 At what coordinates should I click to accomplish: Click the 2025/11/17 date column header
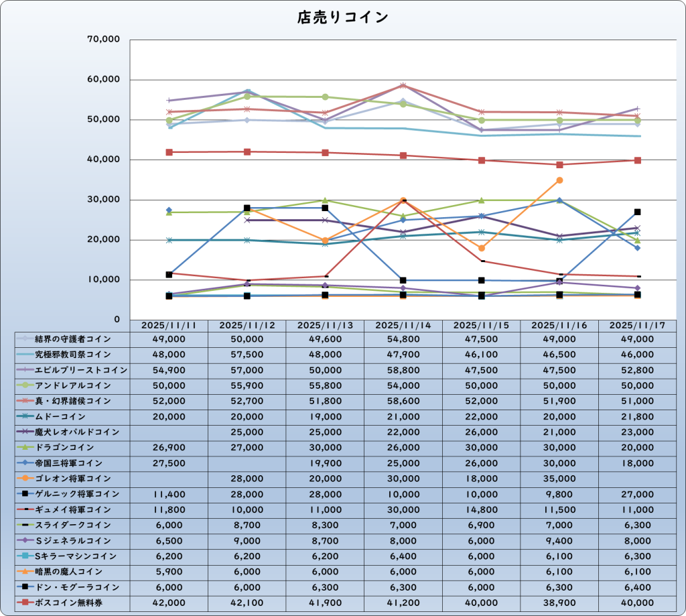click(x=637, y=324)
